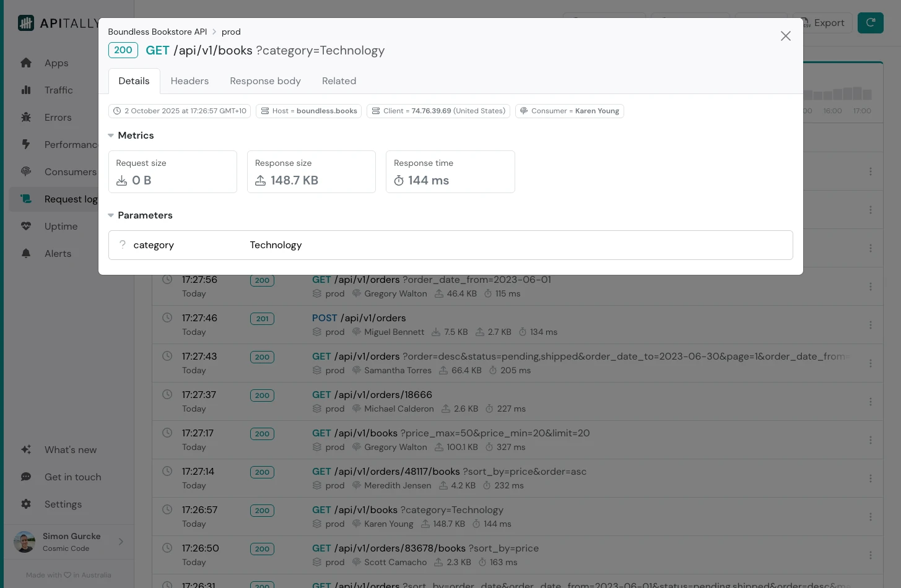Close the request details dialog
This screenshot has width=901, height=588.
point(785,36)
